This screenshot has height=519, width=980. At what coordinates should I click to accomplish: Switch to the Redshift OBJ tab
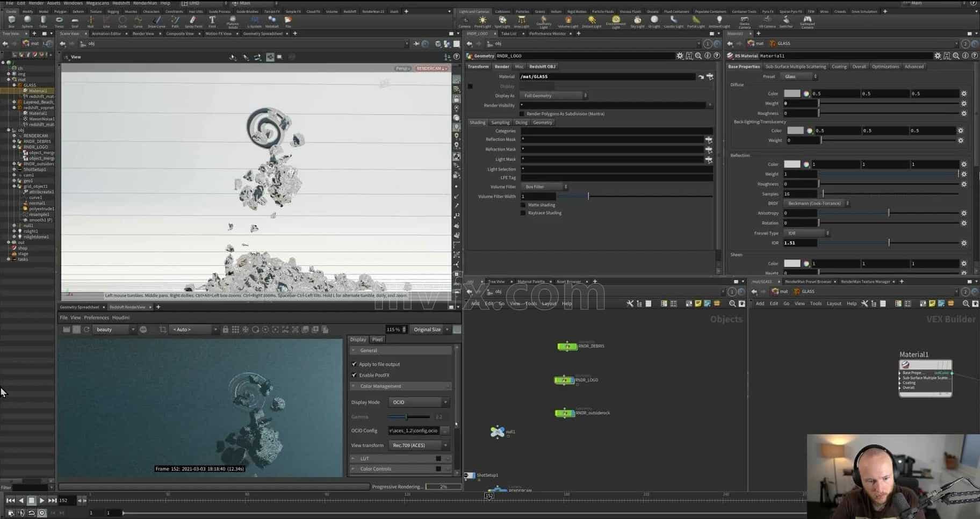point(542,67)
